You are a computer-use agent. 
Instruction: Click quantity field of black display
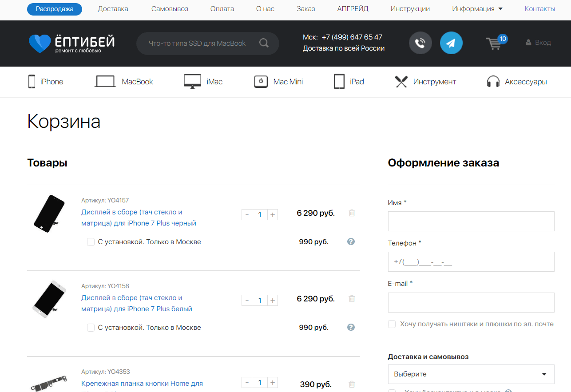[x=260, y=215]
